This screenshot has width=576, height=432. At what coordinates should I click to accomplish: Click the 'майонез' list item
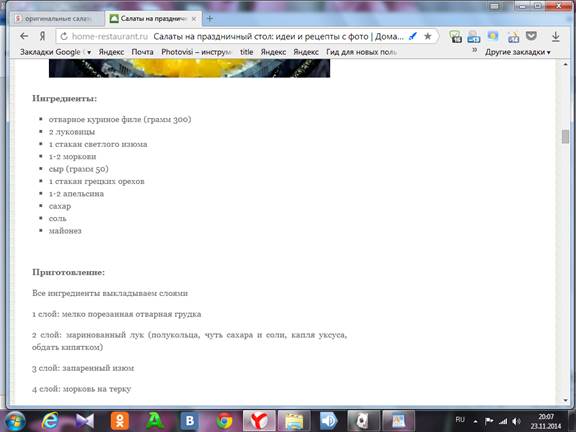pos(65,231)
